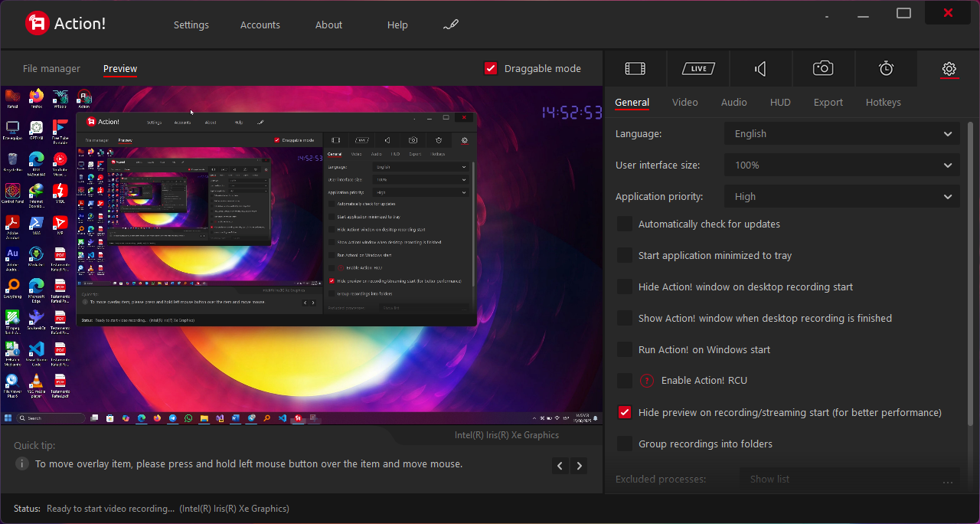Viewport: 980px width, 524px height.
Task: Open the About menu
Action: 329,25
